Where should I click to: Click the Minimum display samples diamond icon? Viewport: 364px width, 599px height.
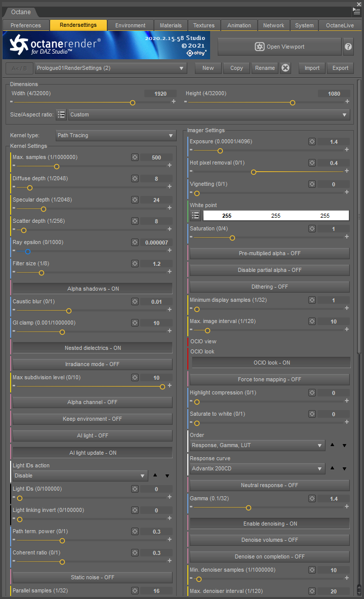[312, 300]
